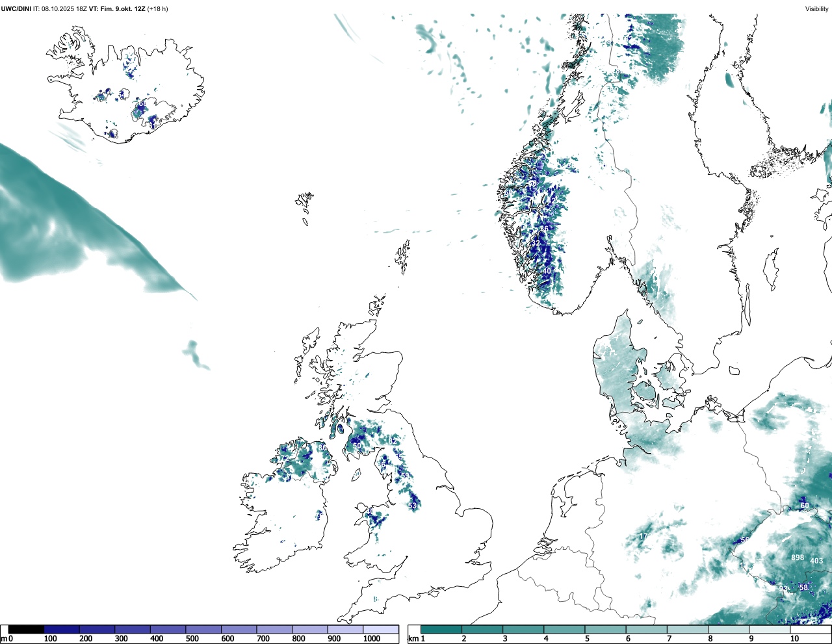Click the 3–4 km teal legend swatch
The width and height of the screenshot is (832, 644).
click(x=523, y=630)
